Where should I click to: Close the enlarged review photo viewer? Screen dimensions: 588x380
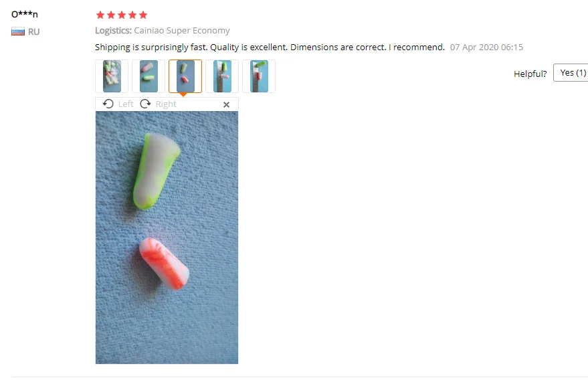point(226,104)
